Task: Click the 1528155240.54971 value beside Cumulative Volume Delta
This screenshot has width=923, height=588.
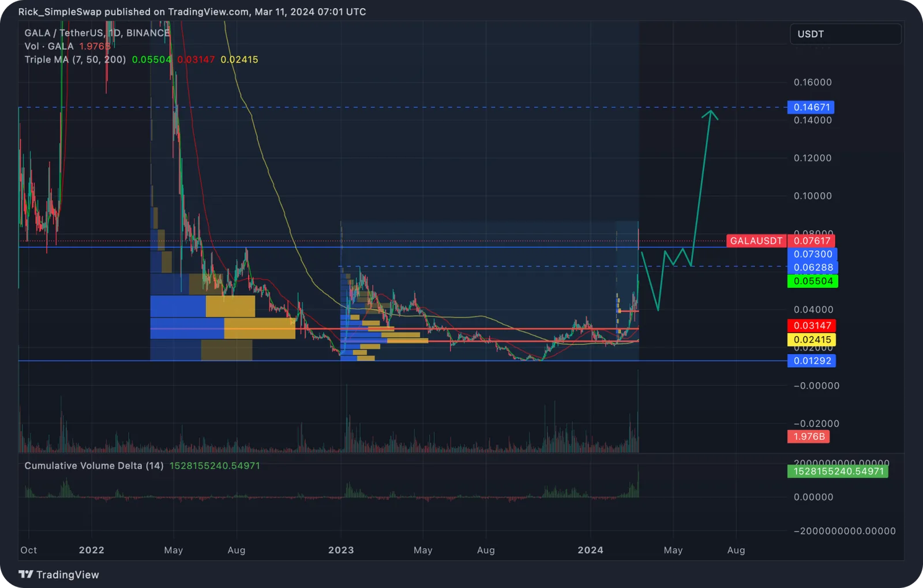Action: 215,465
